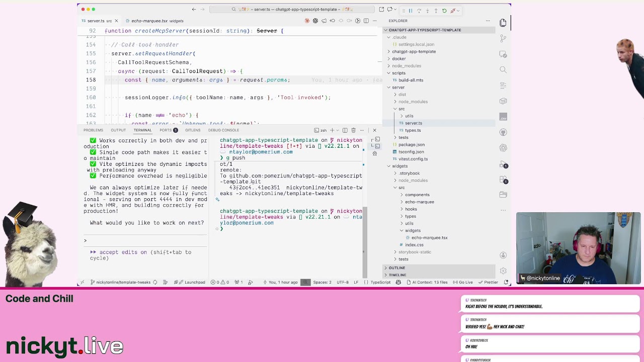Click the Claude Code starburst icon in editor toolbar
The image size is (644, 362).
click(307, 21)
